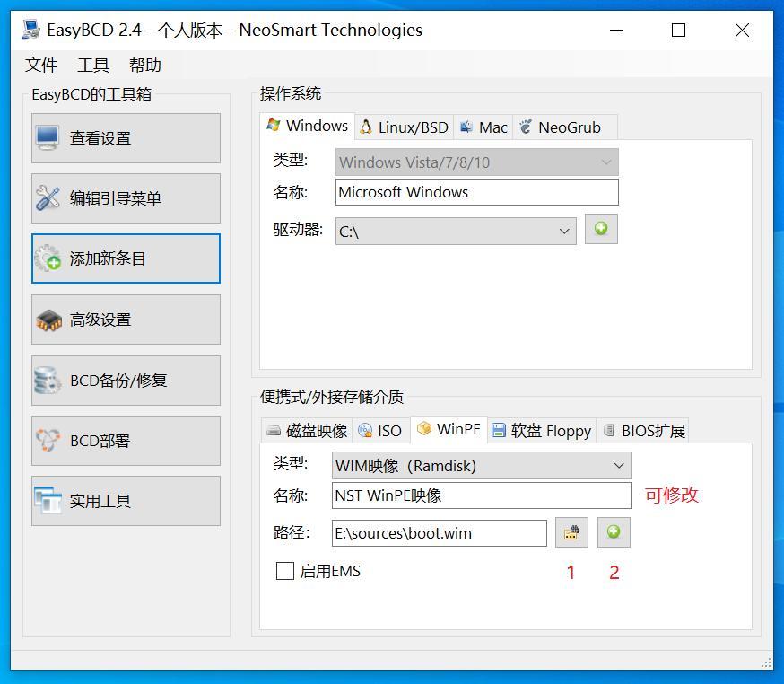This screenshot has height=684, width=784.
Task: Open 编辑引导菜单 tool
Action: 126,198
